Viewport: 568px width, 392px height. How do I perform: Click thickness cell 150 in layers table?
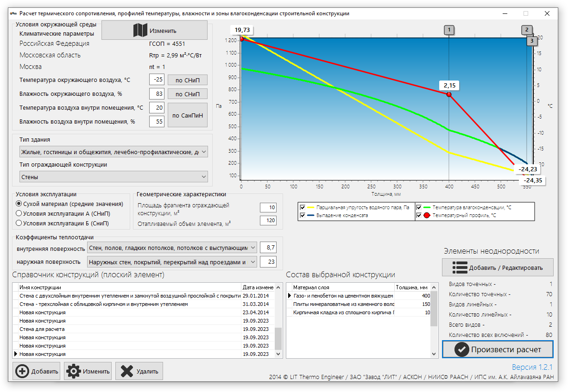(x=412, y=304)
